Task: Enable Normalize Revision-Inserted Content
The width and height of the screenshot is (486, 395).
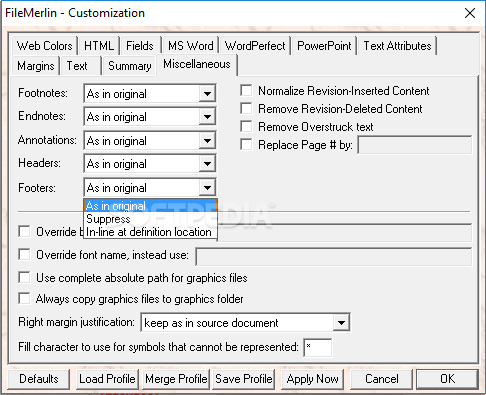Action: pos(246,91)
